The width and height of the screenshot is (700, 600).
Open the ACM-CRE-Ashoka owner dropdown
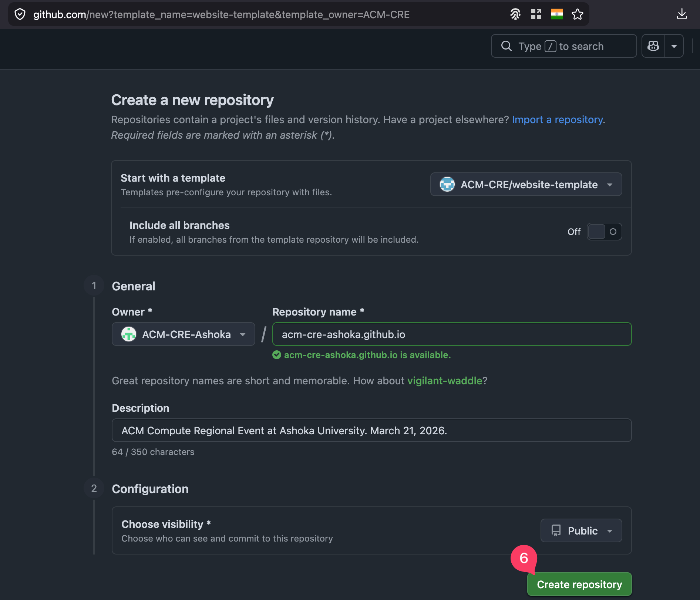click(184, 334)
